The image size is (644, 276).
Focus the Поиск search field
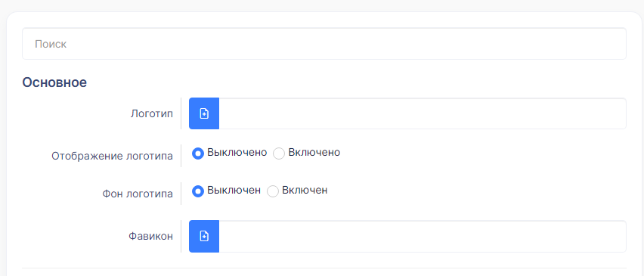coord(324,44)
